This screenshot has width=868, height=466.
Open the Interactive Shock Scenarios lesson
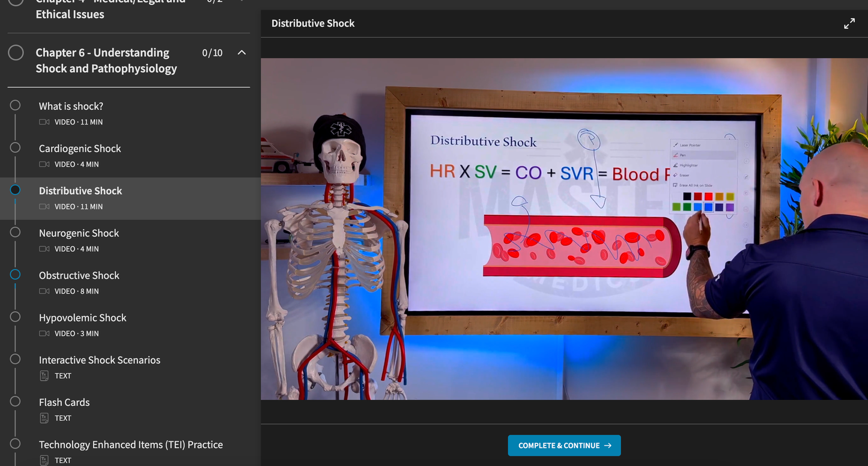tap(100, 360)
